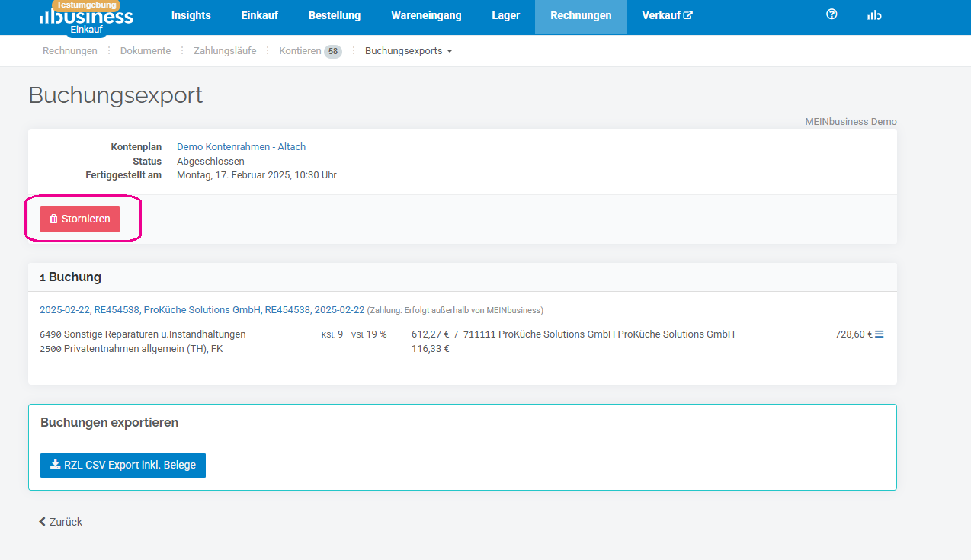This screenshot has width=971, height=560.
Task: Open the Zahlungsläufe sub-tab
Action: pyautogui.click(x=225, y=51)
